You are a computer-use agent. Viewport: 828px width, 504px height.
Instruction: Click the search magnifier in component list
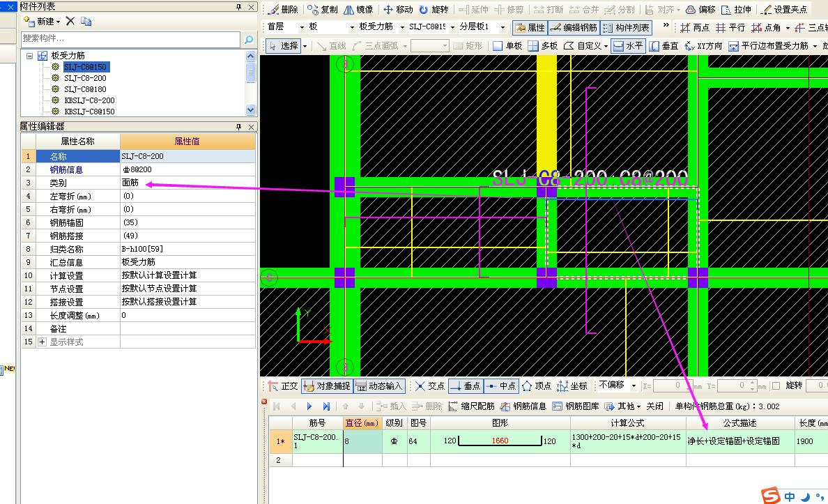(249, 39)
